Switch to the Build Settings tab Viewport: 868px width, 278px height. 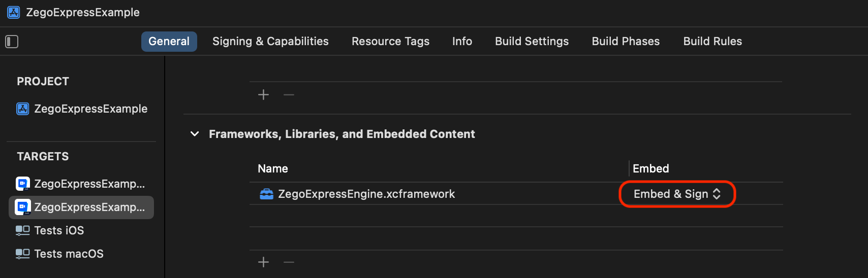click(x=532, y=42)
